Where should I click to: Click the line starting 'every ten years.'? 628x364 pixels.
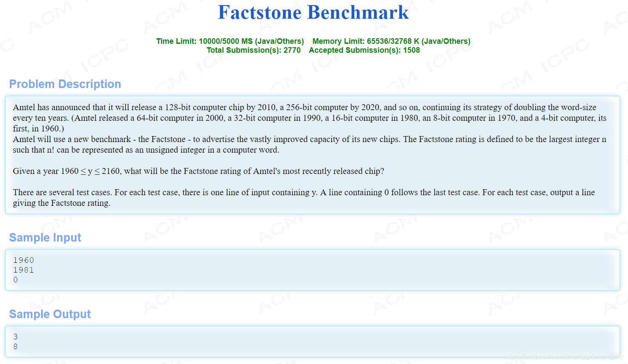click(310, 118)
